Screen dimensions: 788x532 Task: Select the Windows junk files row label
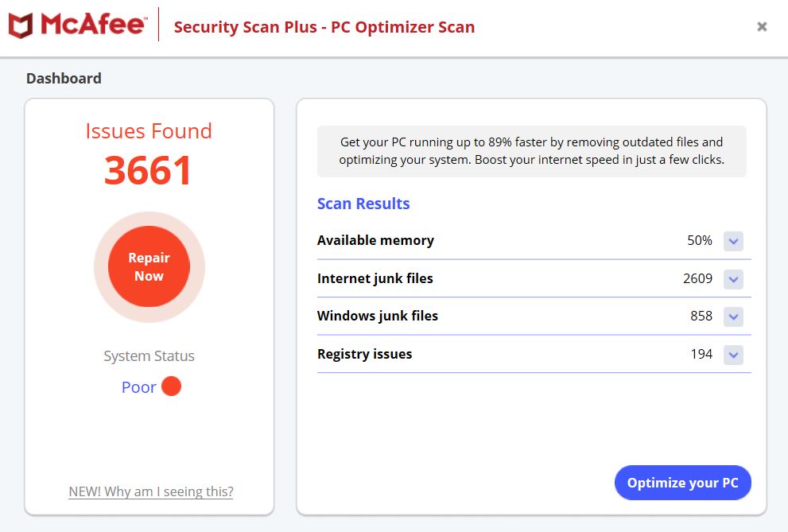click(x=378, y=316)
